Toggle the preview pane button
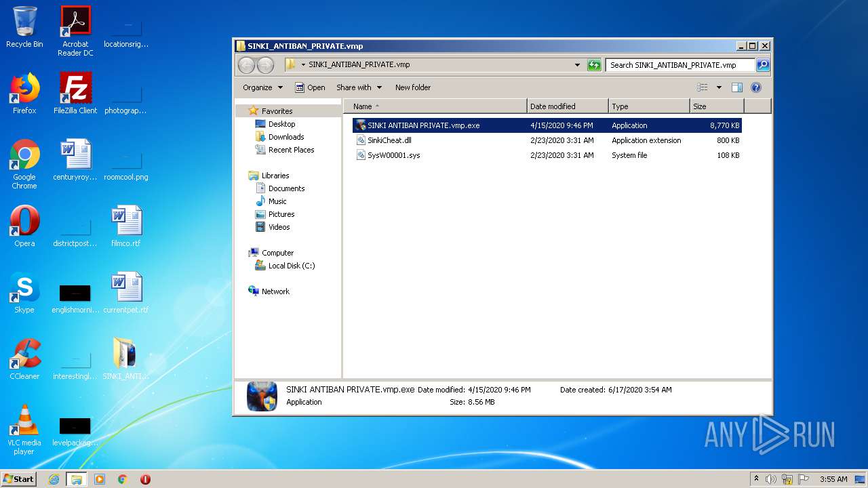868x488 pixels. (737, 87)
